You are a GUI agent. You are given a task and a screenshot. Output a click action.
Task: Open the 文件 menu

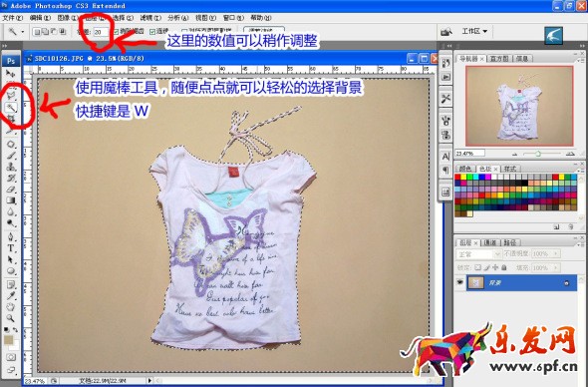pos(12,18)
